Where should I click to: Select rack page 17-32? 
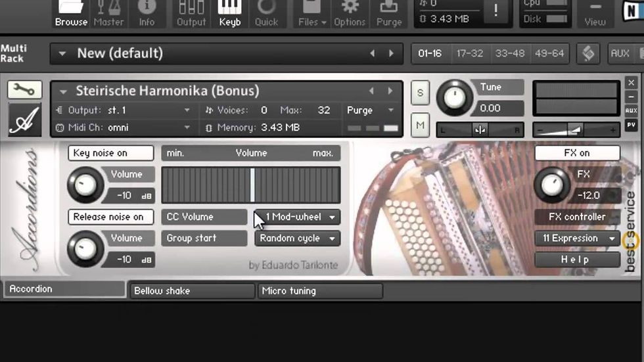click(x=469, y=53)
